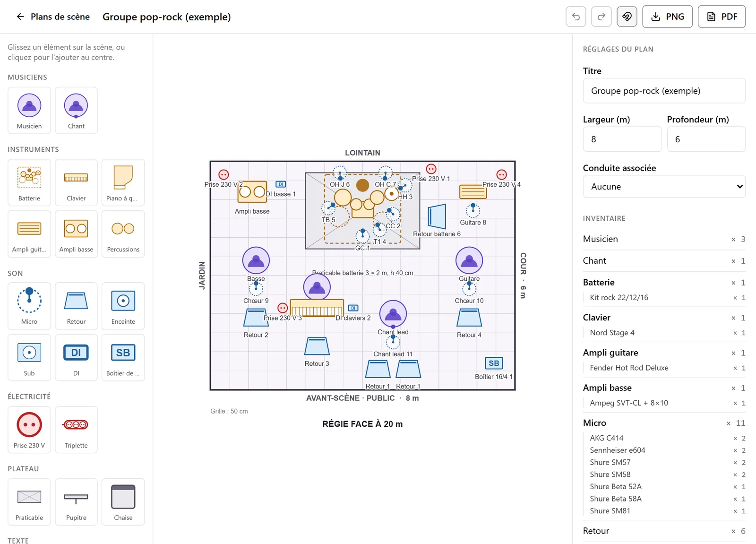Export the stage plan as PNG

[667, 17]
